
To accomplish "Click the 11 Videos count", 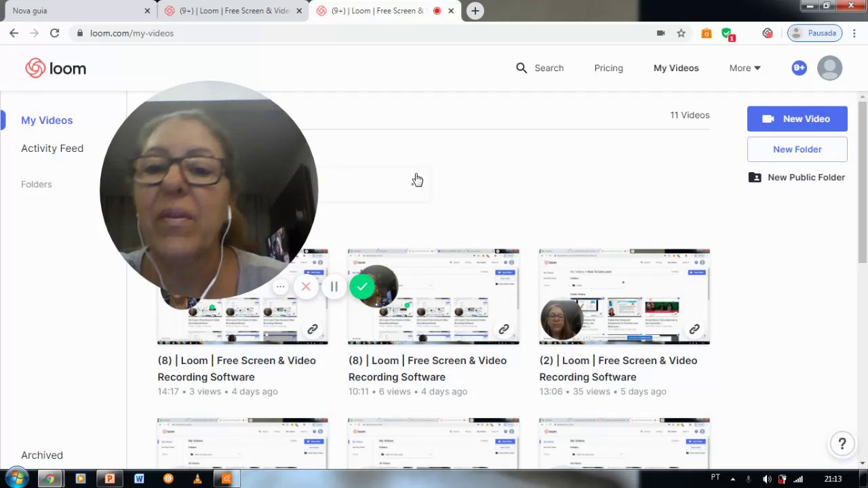I will coord(690,115).
